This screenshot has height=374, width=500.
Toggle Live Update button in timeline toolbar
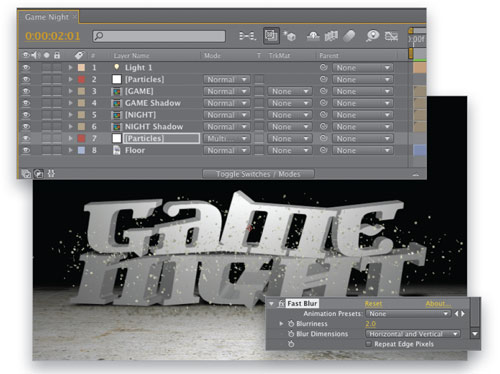(x=271, y=35)
